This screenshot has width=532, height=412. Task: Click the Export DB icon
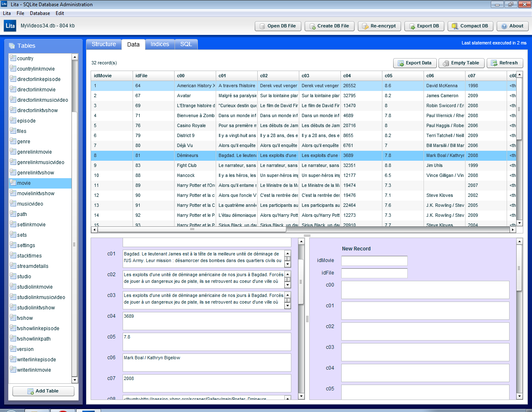pyautogui.click(x=412, y=26)
